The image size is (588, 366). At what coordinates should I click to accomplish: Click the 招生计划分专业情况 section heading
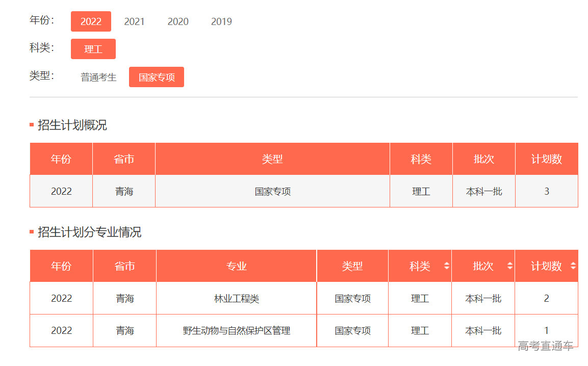click(x=89, y=232)
